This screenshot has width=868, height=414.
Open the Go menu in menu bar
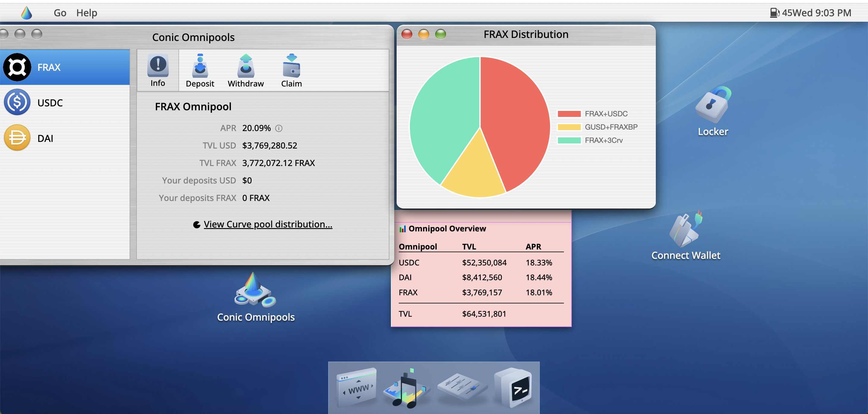point(59,12)
